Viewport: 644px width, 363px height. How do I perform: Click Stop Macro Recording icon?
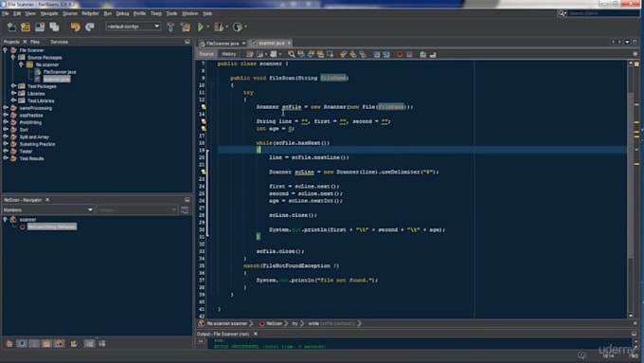pos(409,54)
